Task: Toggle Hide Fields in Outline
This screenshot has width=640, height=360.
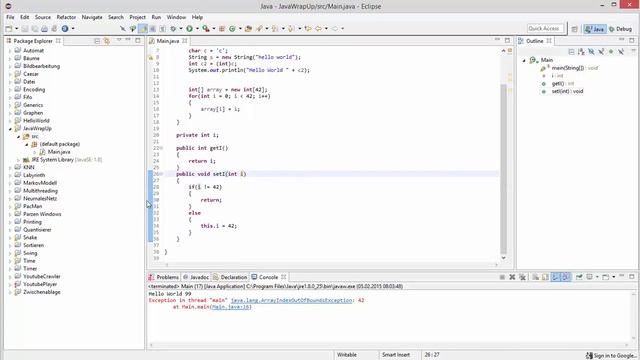Action: click(x=591, y=51)
